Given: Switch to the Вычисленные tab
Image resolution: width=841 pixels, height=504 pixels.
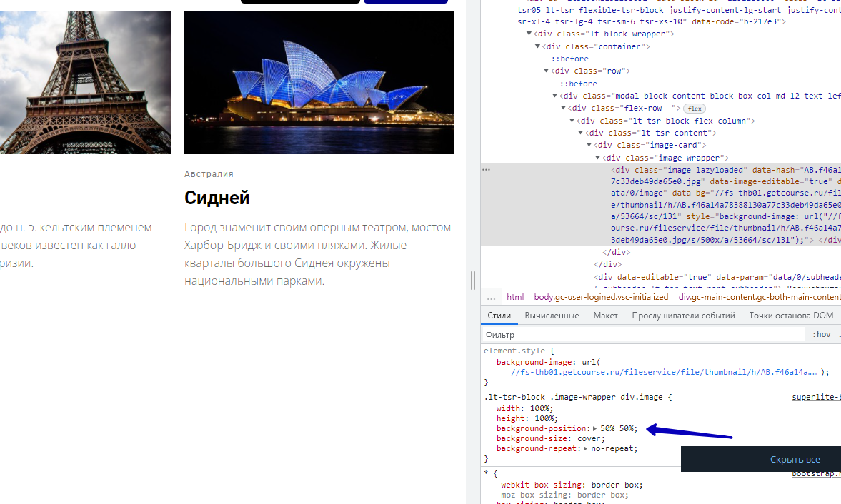Looking at the screenshot, I should [x=552, y=316].
